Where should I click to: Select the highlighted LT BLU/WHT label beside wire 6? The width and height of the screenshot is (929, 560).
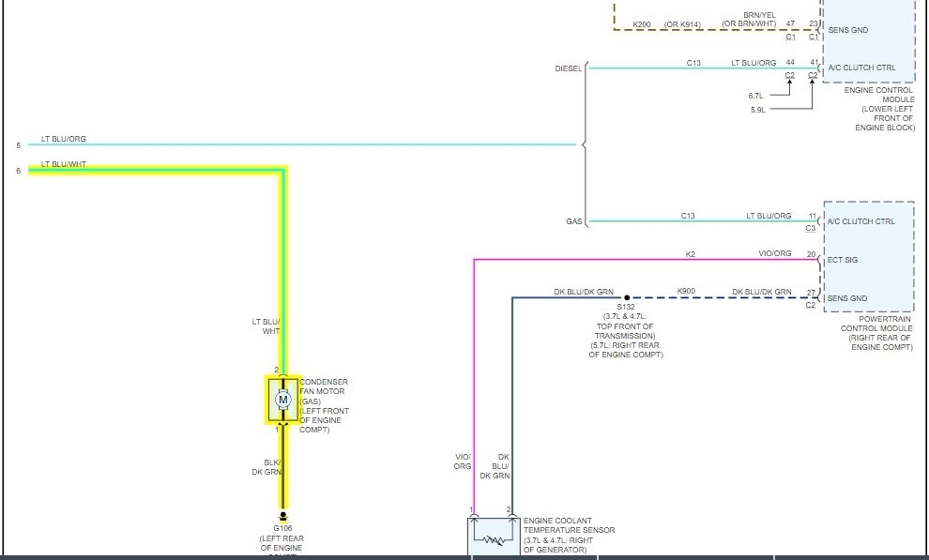click(64, 164)
